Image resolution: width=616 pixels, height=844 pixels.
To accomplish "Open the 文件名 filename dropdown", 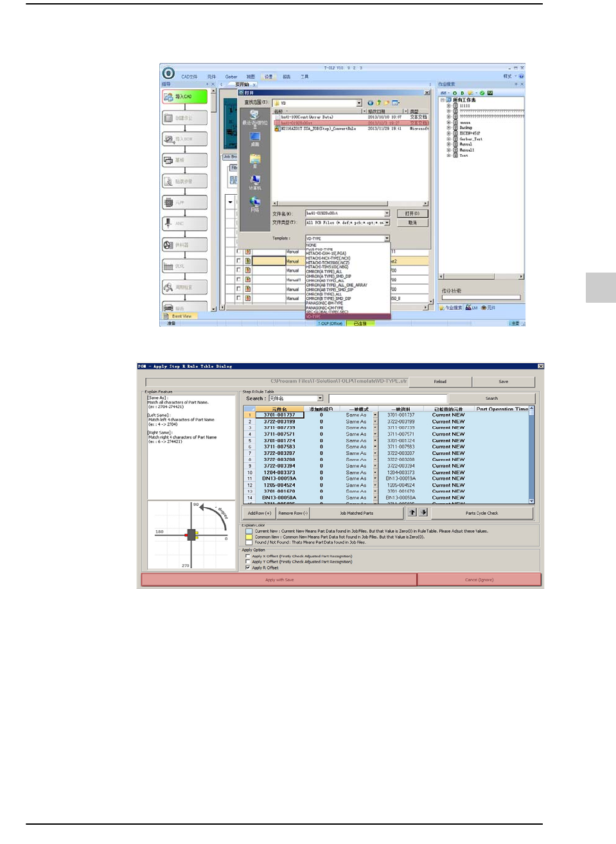I will coord(387,213).
